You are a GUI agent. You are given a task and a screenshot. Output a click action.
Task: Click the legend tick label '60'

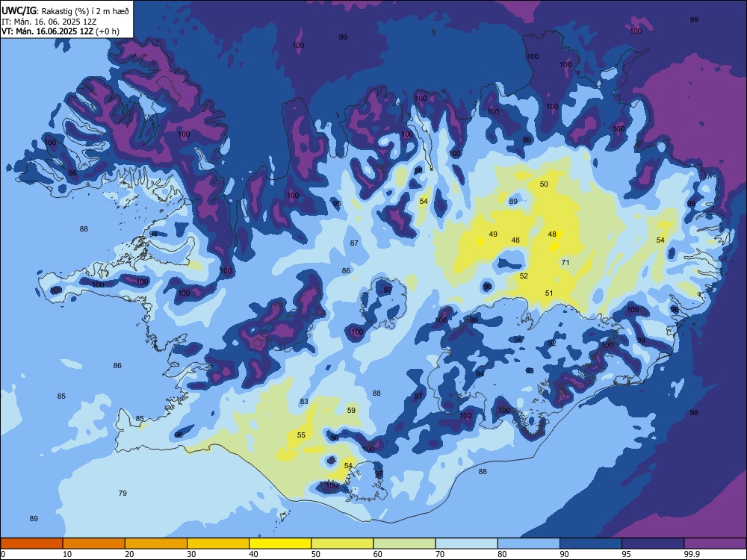(x=378, y=554)
